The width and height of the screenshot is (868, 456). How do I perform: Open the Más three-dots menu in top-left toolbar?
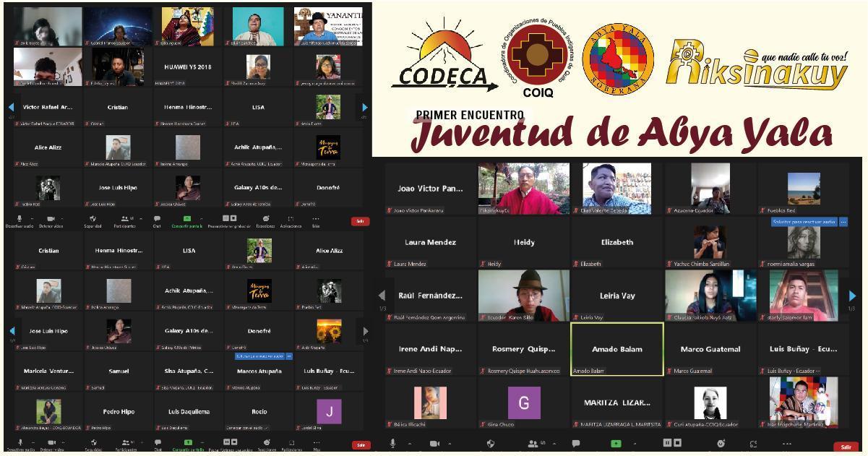(316, 218)
